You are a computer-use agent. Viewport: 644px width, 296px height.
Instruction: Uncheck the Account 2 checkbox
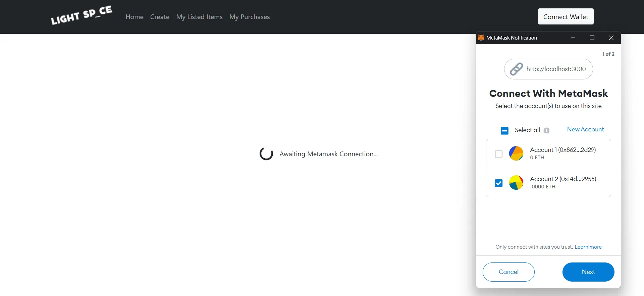[499, 183]
